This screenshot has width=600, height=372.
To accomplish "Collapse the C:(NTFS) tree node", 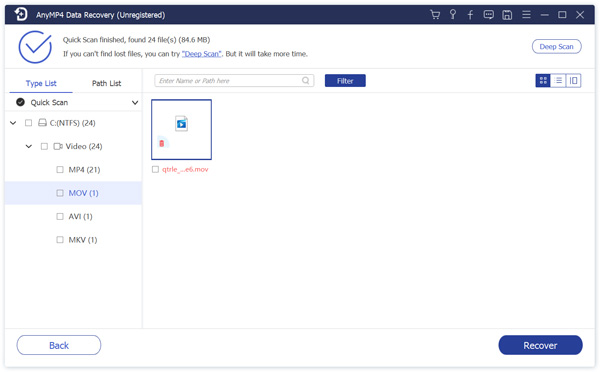I will (x=13, y=123).
